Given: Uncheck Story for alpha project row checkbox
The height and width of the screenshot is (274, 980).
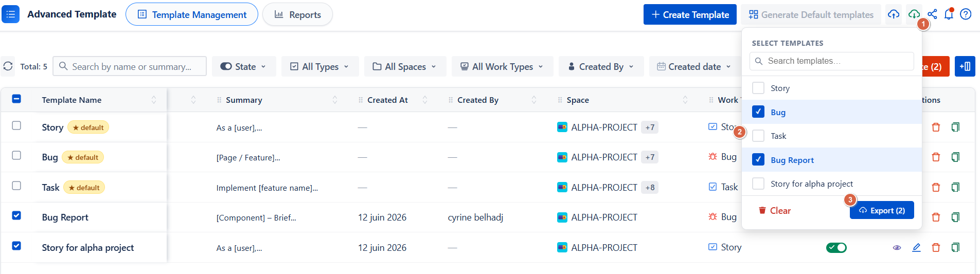Looking at the screenshot, I should coord(16,246).
